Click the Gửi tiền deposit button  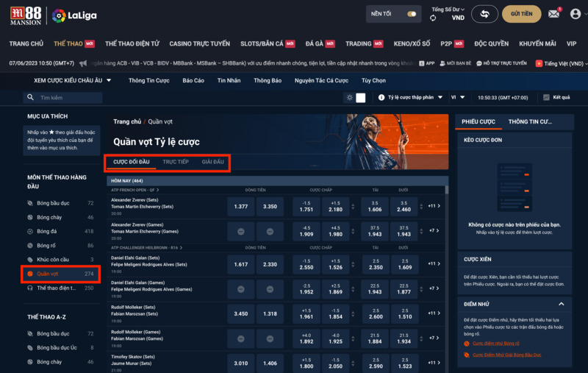click(521, 14)
